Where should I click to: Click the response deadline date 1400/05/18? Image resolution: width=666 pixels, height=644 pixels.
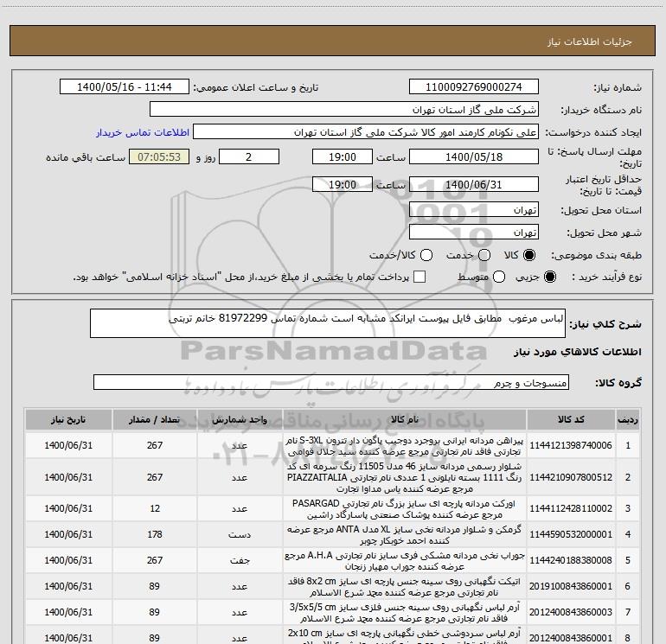click(x=474, y=157)
